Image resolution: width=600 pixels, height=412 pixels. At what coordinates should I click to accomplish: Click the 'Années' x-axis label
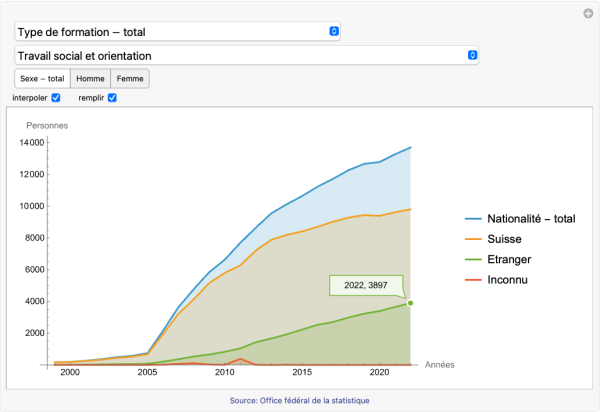click(x=441, y=364)
